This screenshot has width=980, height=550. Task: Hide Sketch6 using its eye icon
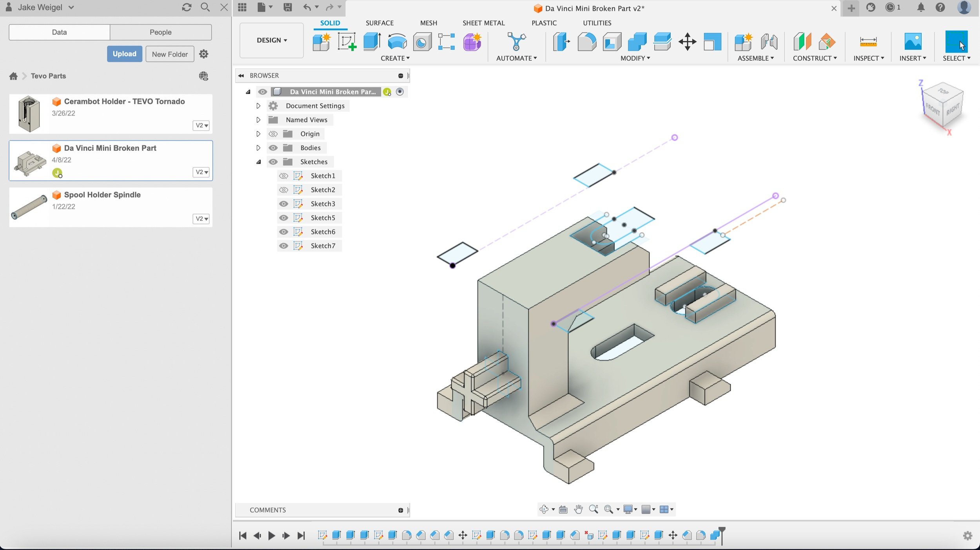pyautogui.click(x=283, y=232)
